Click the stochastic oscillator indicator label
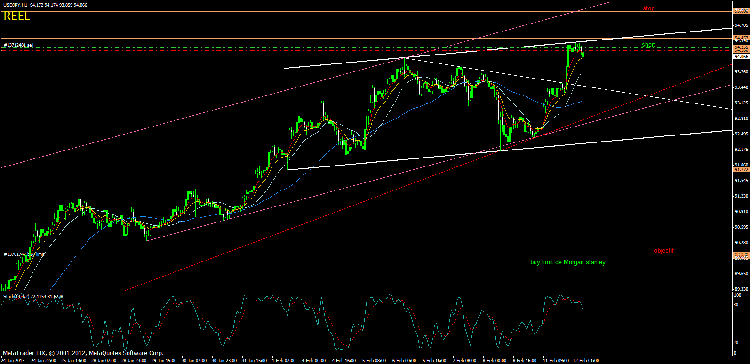 coord(33,297)
